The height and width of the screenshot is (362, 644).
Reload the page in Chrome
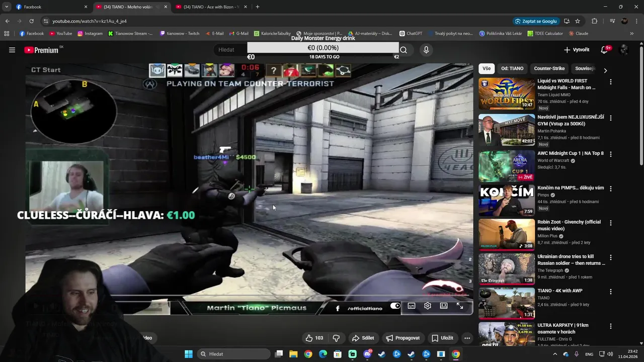(x=31, y=21)
